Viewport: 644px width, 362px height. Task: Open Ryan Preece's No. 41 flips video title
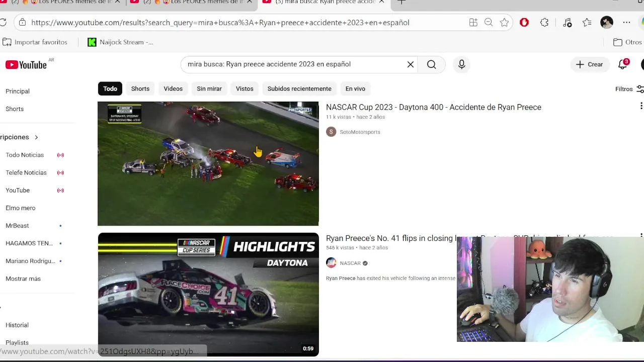(x=390, y=238)
